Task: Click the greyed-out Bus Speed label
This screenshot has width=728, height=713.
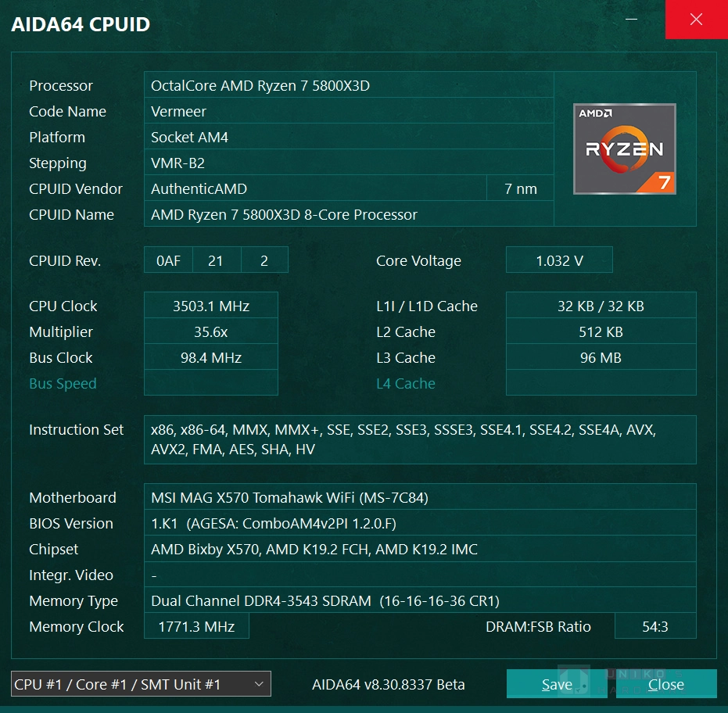Action: click(x=63, y=383)
